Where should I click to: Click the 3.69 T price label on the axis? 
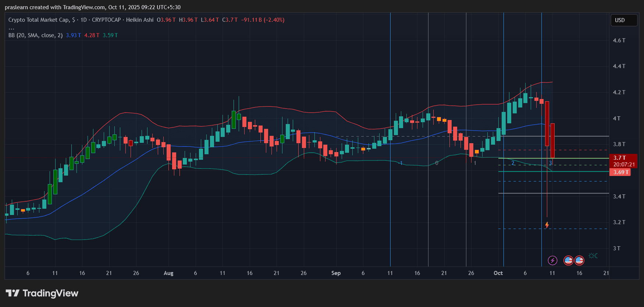coord(620,172)
